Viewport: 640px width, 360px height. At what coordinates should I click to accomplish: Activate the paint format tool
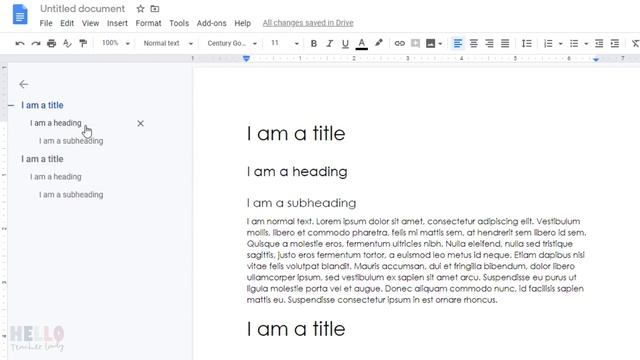83,43
